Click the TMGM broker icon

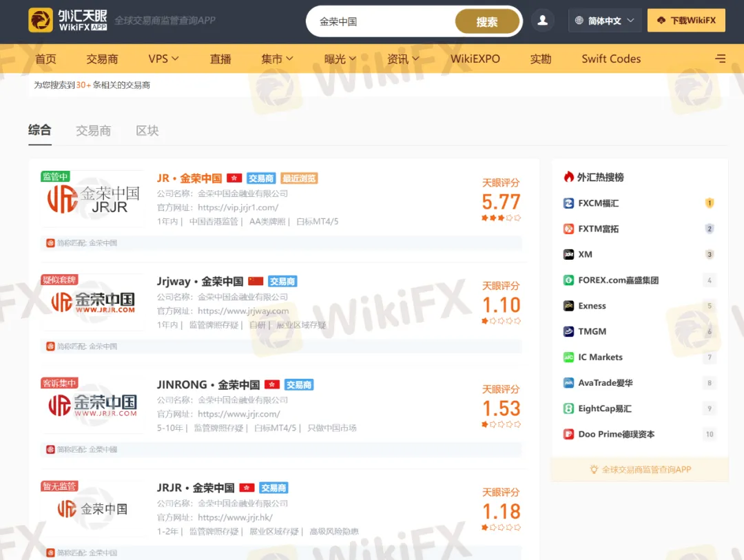pyautogui.click(x=568, y=331)
